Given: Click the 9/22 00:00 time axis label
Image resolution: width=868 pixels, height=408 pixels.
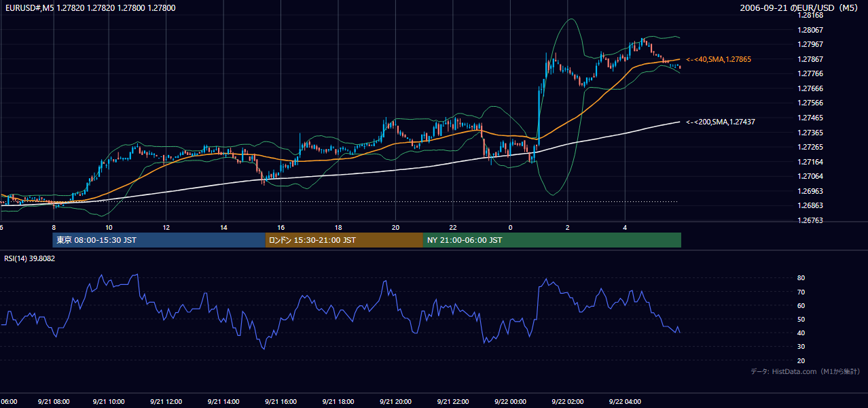Looking at the screenshot, I should tap(511, 402).
